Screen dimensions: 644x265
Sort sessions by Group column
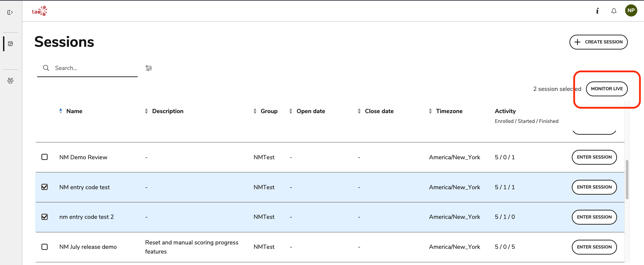pos(269,111)
